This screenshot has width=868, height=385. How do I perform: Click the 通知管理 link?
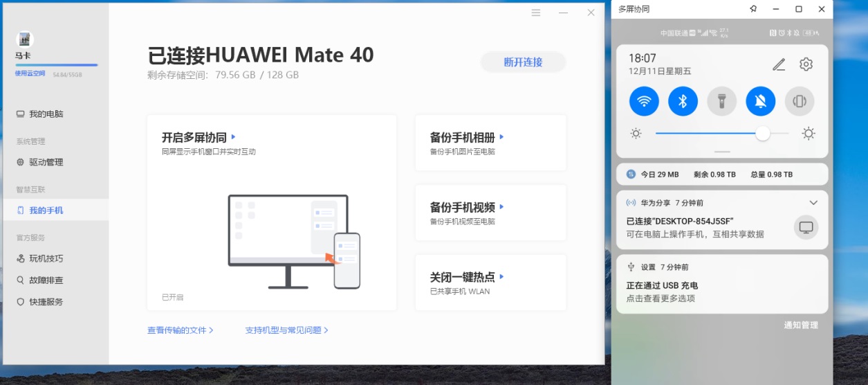pos(801,325)
